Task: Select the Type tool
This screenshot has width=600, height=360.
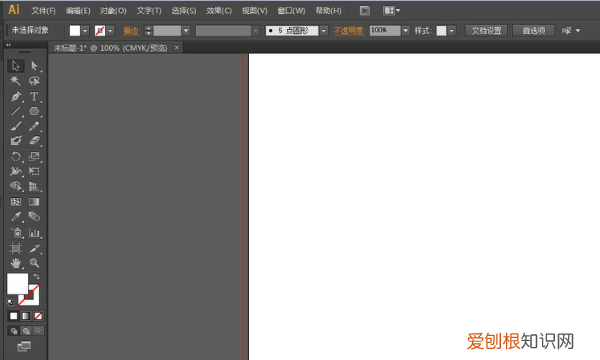Action: click(34, 96)
